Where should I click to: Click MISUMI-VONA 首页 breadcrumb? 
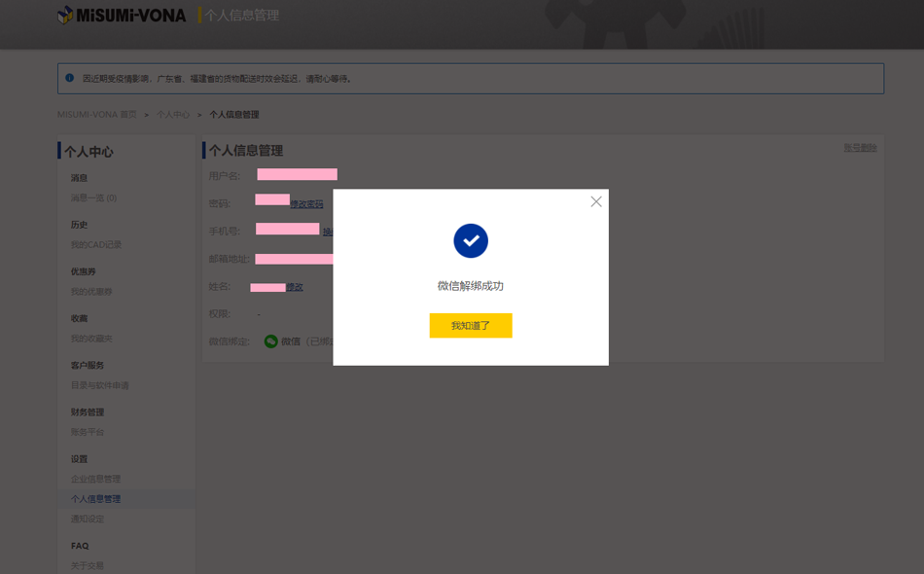coord(96,115)
